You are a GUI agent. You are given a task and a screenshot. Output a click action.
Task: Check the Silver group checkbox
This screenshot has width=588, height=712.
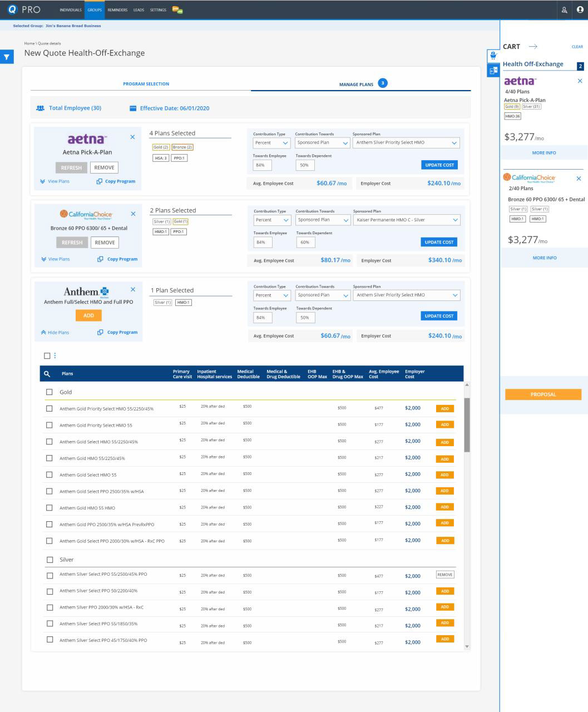pyautogui.click(x=49, y=560)
